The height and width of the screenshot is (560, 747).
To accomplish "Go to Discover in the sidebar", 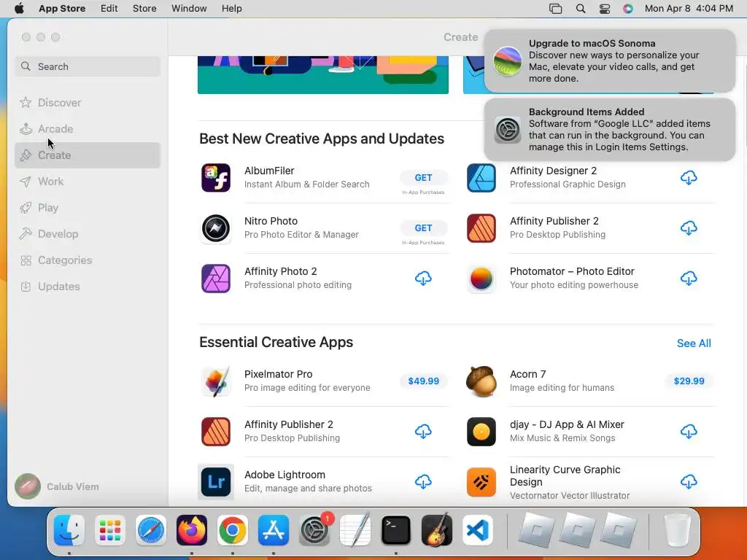I will 88,102.
